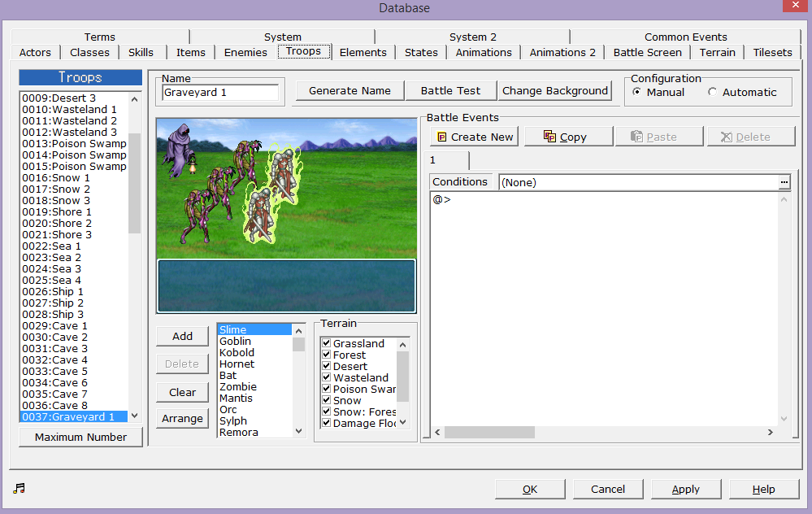Apply the database changes

point(686,489)
